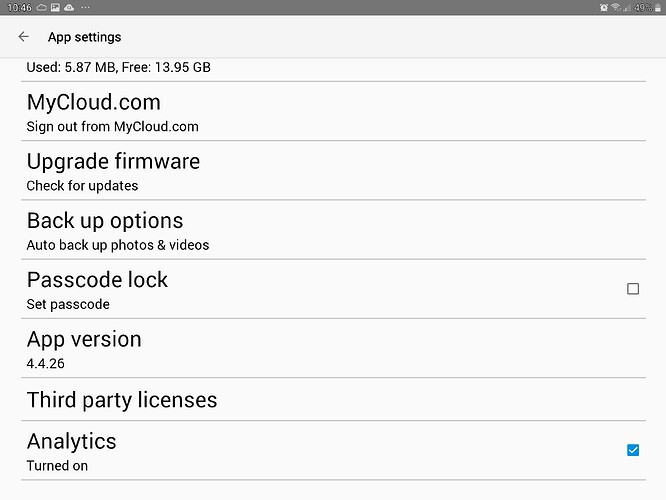Open Upgrade firmware to check for updates
The height and width of the screenshot is (500, 666).
tap(113, 171)
